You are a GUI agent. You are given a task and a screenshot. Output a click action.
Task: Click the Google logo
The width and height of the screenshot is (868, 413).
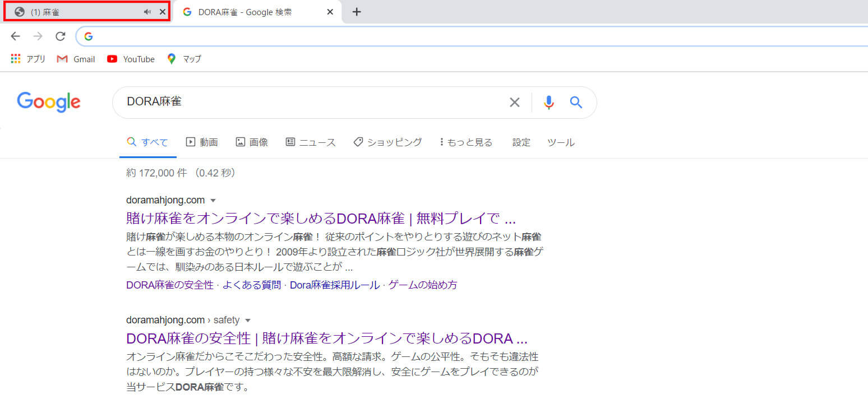pyautogui.click(x=49, y=102)
